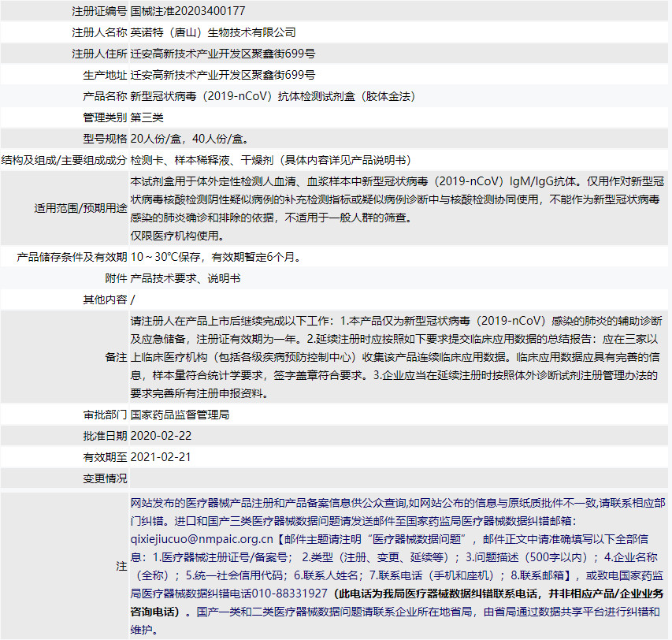The width and height of the screenshot is (672, 640).
Task: Select the expiry date "2021-02-21"
Action: coord(161,457)
